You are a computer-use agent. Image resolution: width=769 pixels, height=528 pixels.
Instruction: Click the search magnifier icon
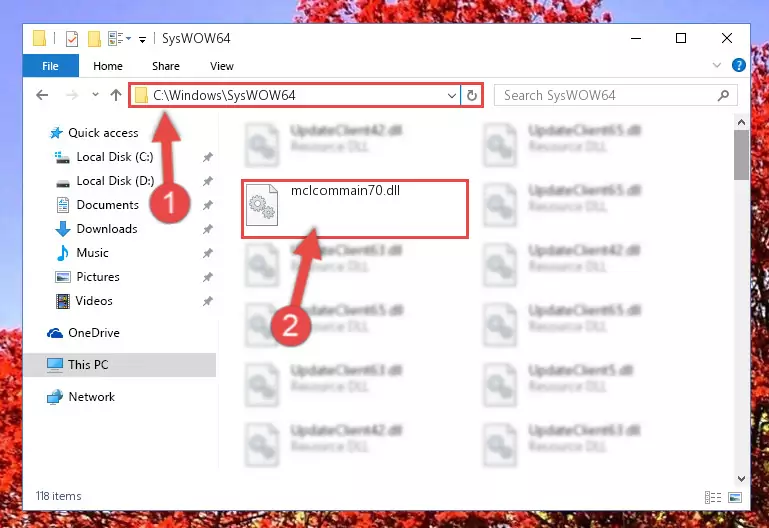point(723,95)
